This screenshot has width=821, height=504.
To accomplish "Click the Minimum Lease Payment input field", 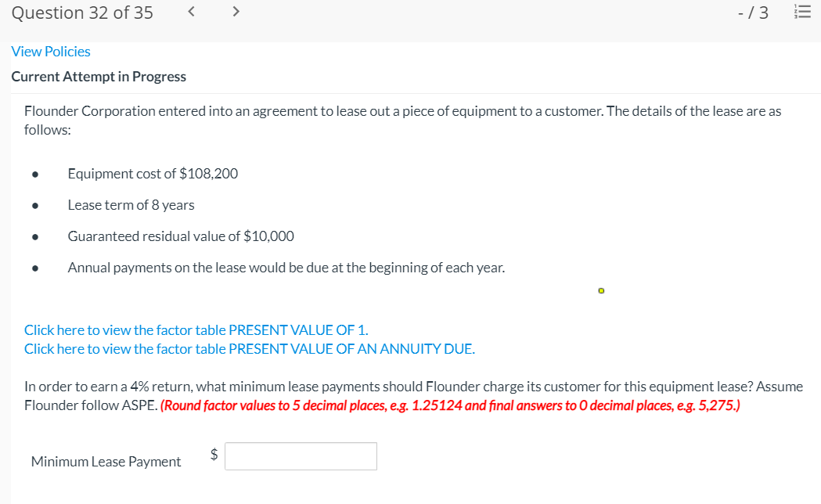I will [301, 455].
